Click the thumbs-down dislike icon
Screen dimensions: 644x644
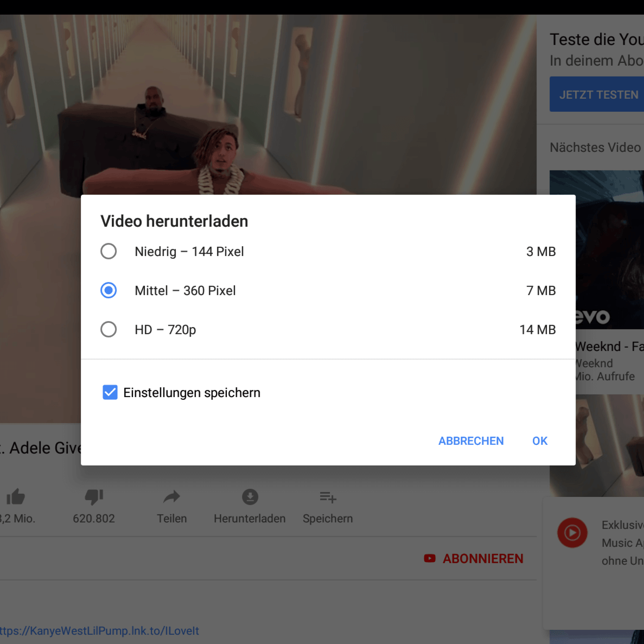(94, 497)
